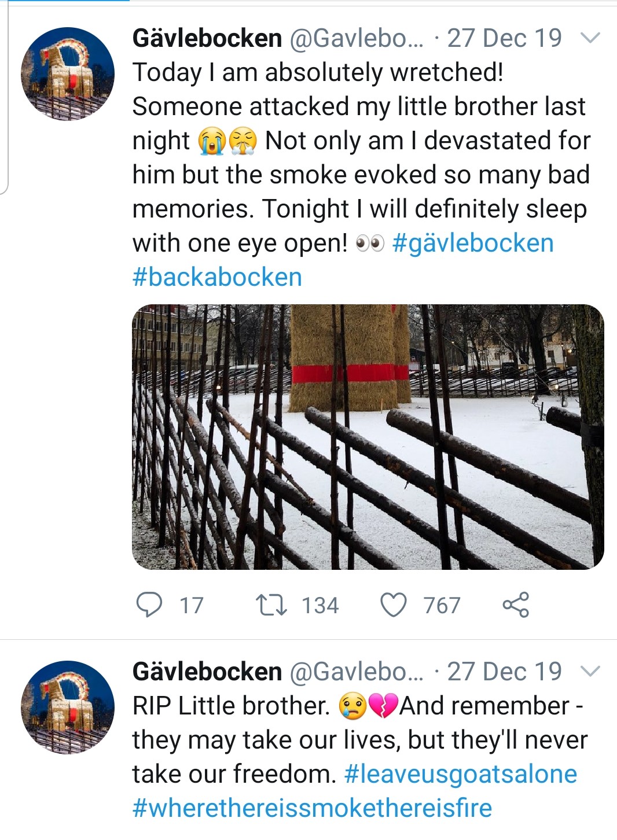
Task: Open the #backabocken hashtag
Action: click(217, 277)
